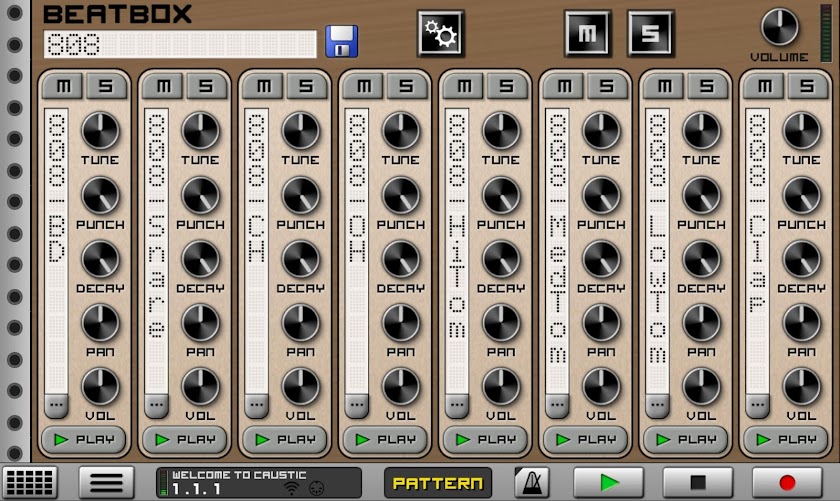840x501 pixels.
Task: Open sample browser for 808-BD channel
Action: 56,406
